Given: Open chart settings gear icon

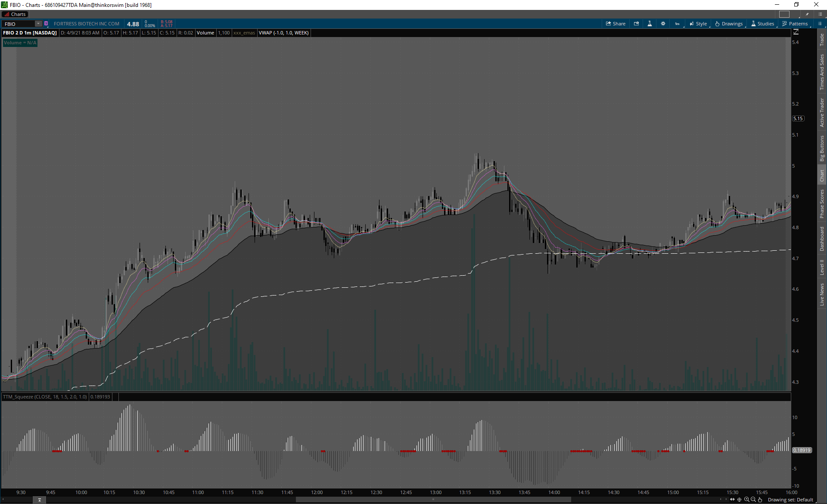Looking at the screenshot, I should 663,24.
